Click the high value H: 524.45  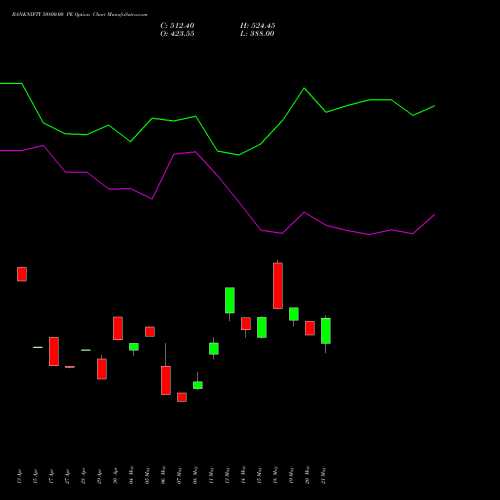[258, 26]
